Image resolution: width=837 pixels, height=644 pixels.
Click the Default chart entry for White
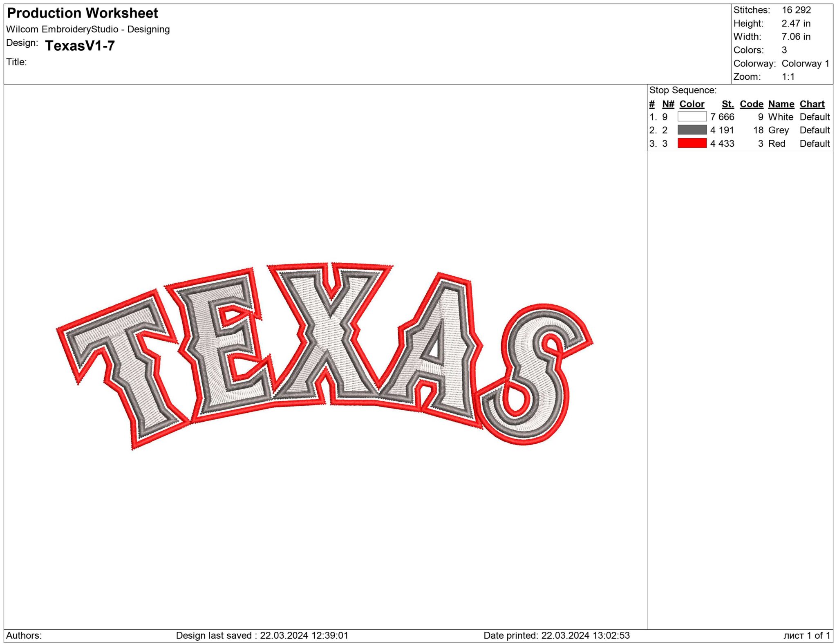(815, 117)
